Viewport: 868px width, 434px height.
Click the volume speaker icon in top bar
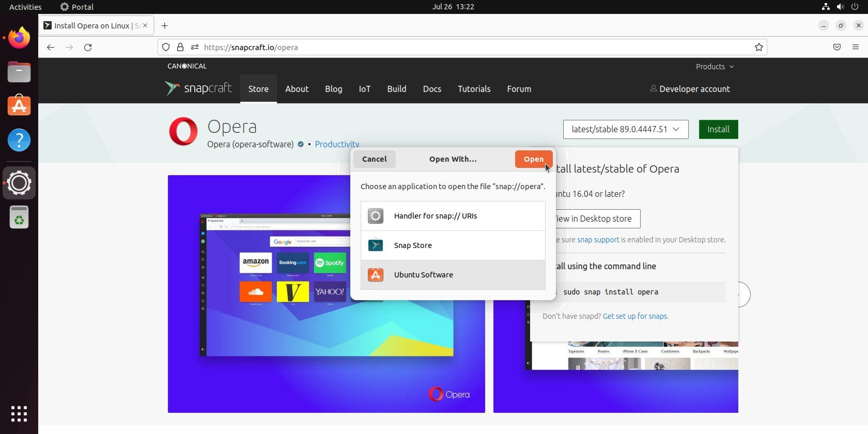(x=840, y=7)
